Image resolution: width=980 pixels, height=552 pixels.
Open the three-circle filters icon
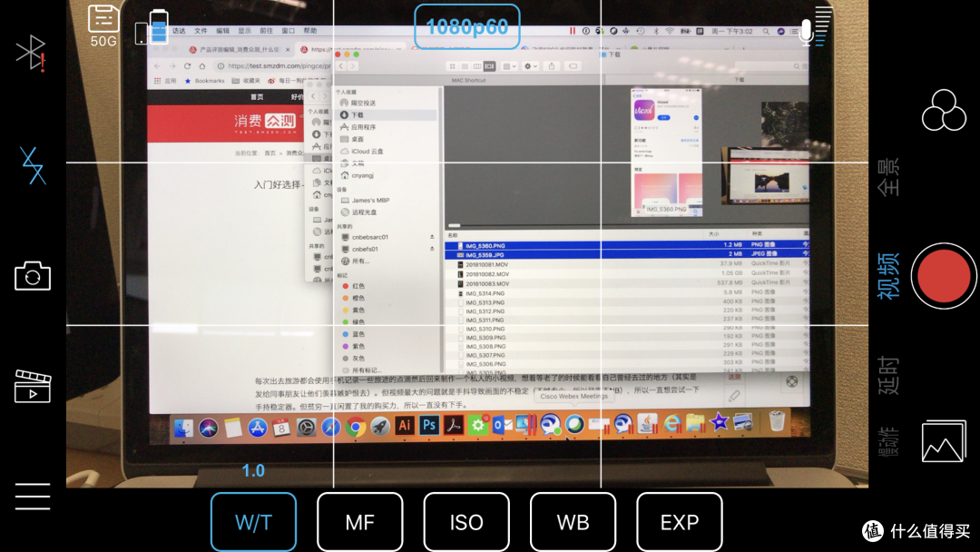point(944,110)
